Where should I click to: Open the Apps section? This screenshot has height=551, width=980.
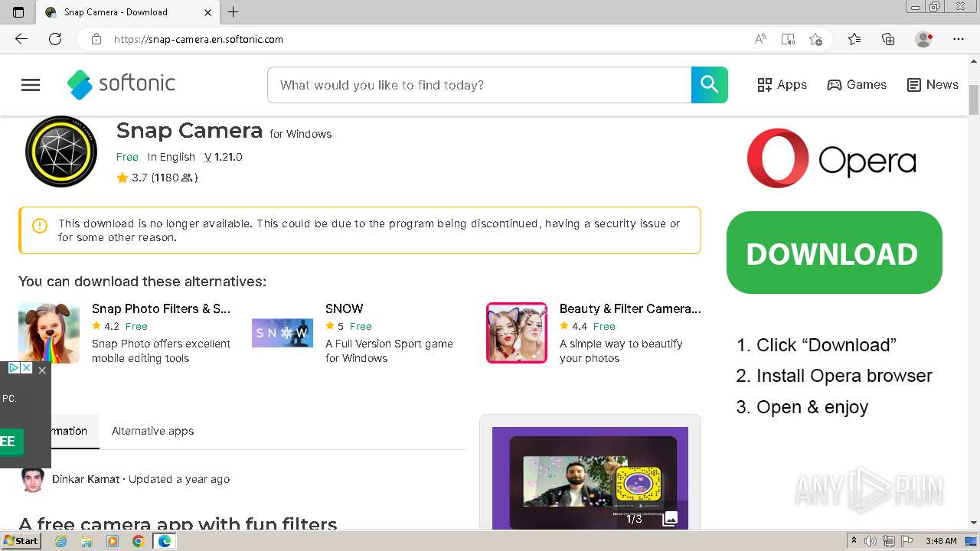[782, 85]
